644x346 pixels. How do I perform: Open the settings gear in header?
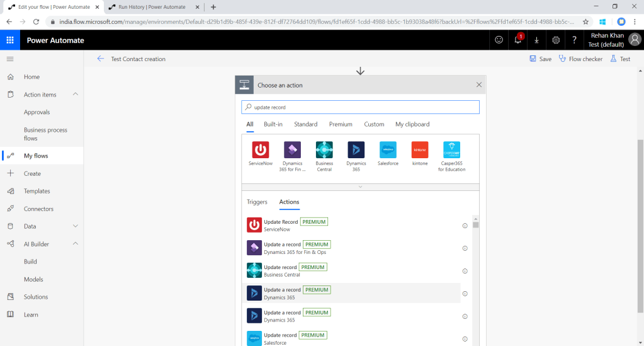click(556, 40)
